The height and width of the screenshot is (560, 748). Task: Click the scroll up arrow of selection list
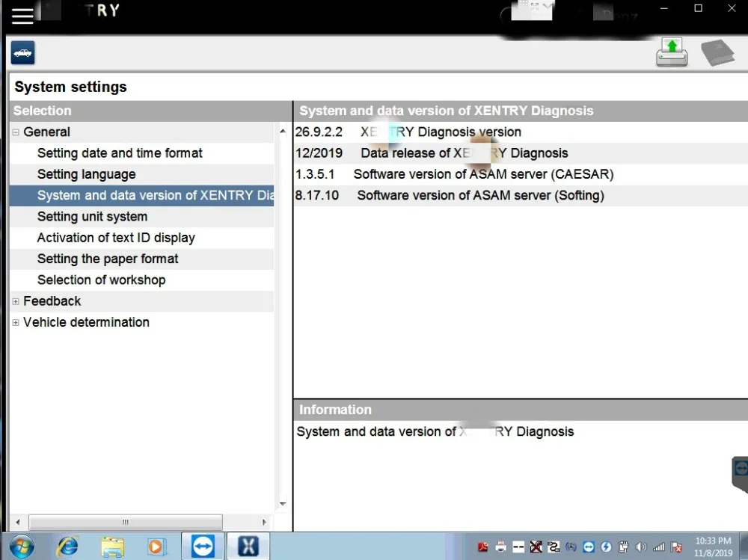click(283, 131)
